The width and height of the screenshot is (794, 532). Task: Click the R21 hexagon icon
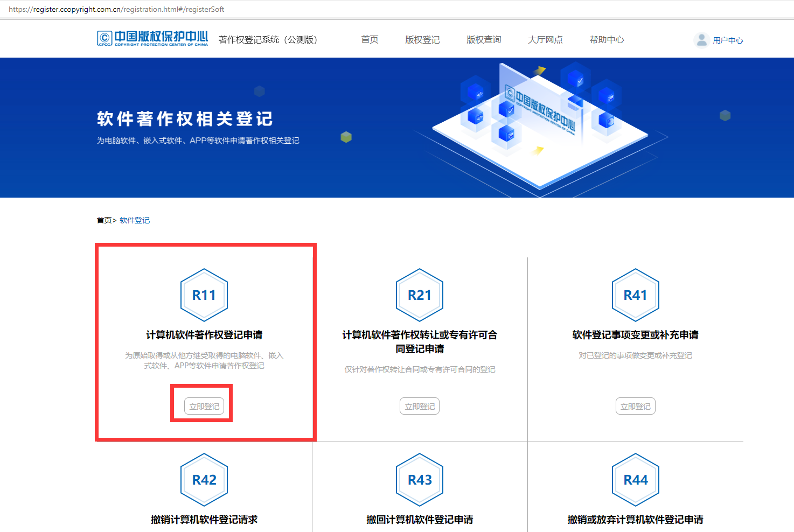(420, 295)
